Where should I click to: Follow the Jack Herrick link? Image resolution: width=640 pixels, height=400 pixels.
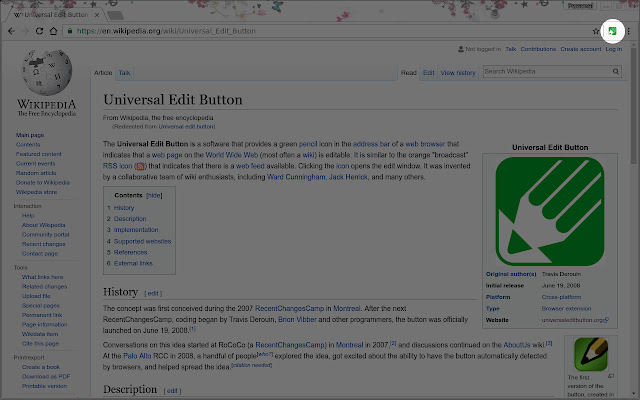(x=348, y=177)
